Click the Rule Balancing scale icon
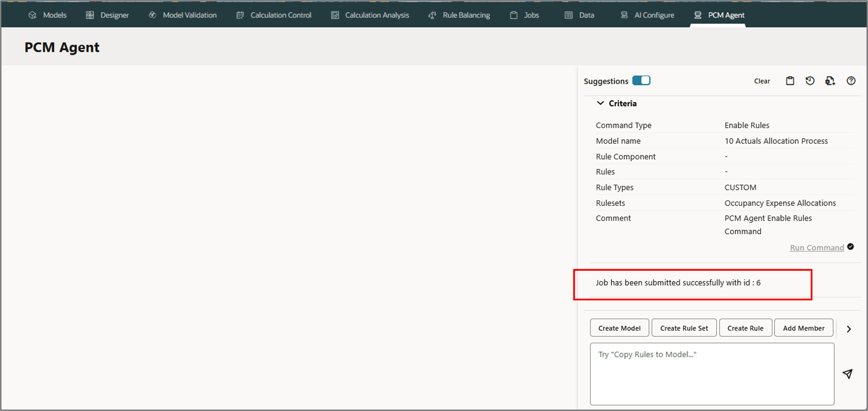The width and height of the screenshot is (868, 411). pyautogui.click(x=432, y=15)
